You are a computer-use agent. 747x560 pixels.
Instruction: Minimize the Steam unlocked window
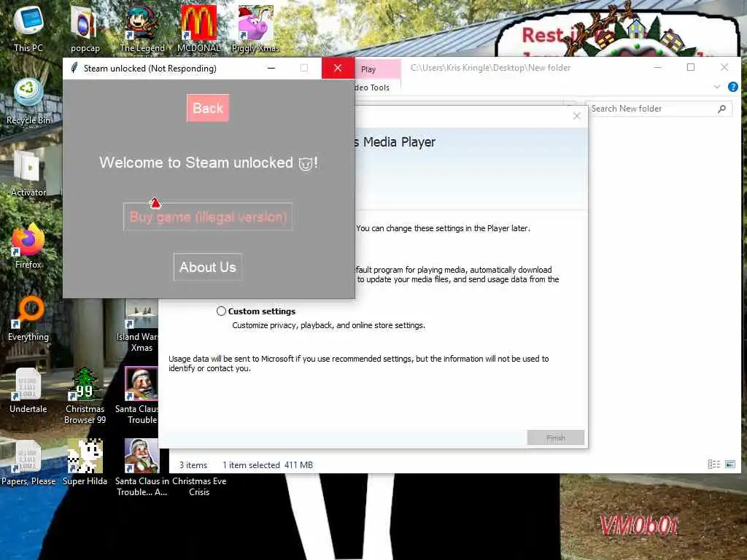(x=271, y=68)
